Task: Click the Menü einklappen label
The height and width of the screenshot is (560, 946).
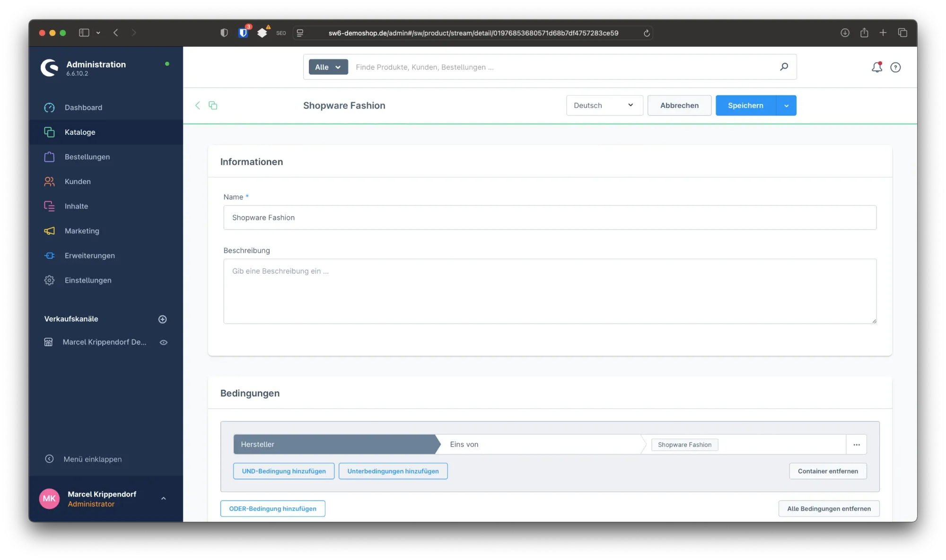Action: coord(93,459)
